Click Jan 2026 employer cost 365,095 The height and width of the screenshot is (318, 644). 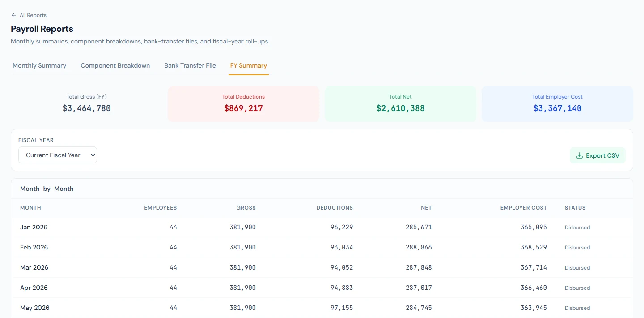534,227
